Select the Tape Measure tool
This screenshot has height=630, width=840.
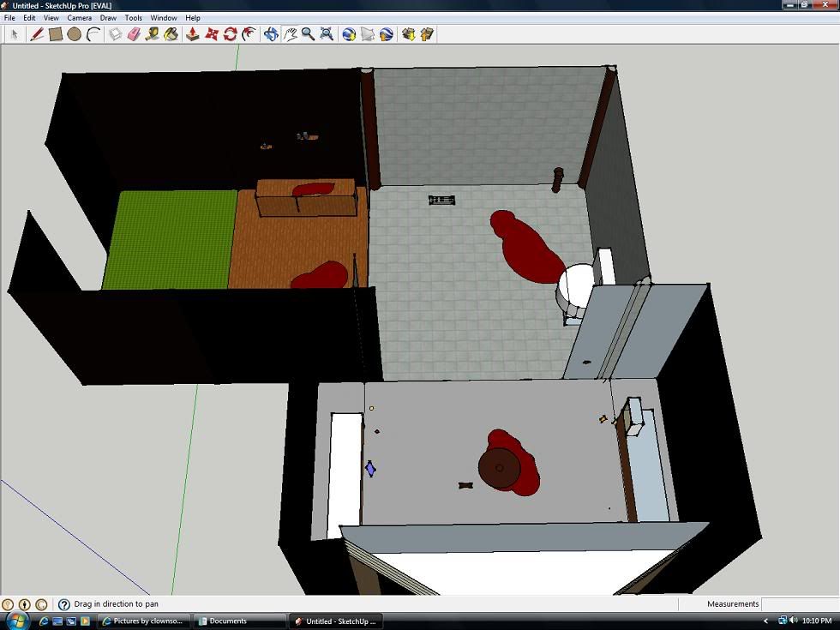[153, 34]
